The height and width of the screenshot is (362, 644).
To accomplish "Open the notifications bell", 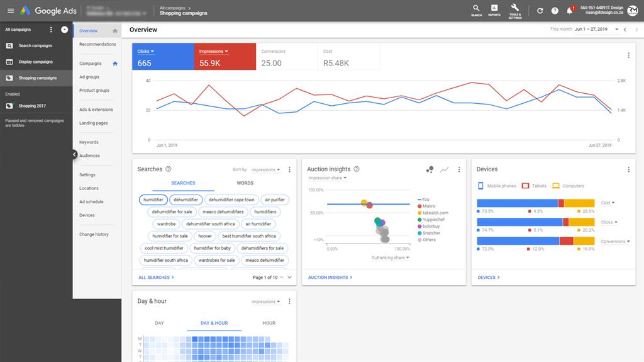I will (570, 11).
